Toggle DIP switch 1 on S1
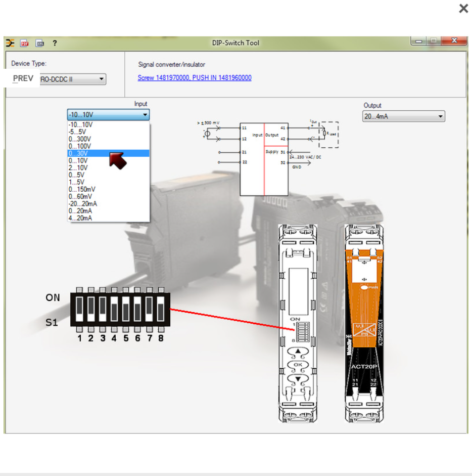 point(79,309)
